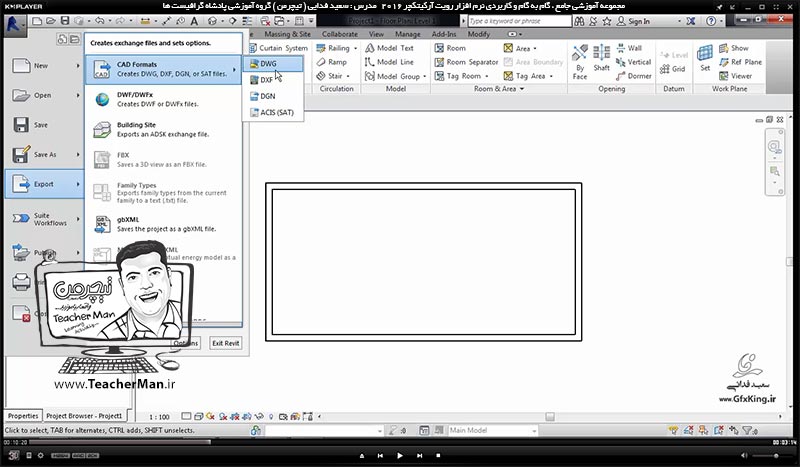Choose ACIS (SAT) export option
Viewport: 800px width, 467px height.
[273, 112]
